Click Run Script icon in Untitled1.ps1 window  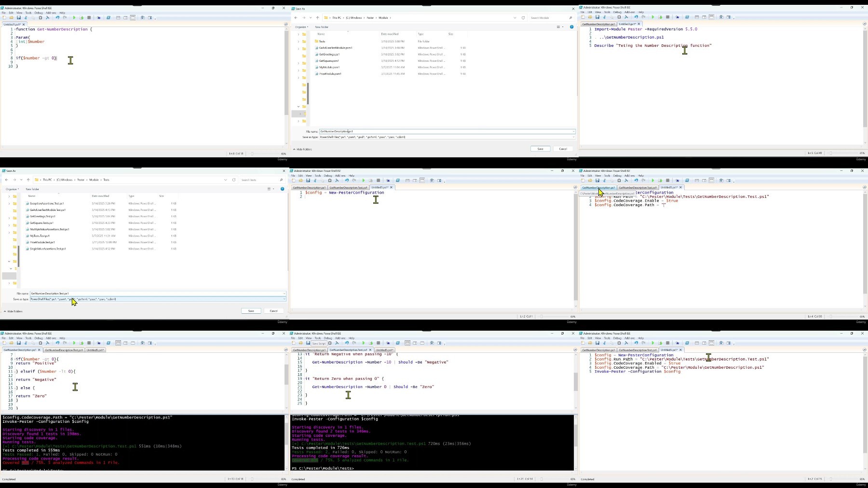[74, 18]
